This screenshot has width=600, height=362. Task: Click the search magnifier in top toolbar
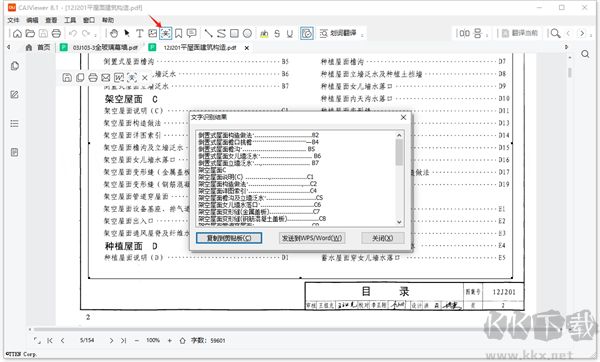[555, 34]
